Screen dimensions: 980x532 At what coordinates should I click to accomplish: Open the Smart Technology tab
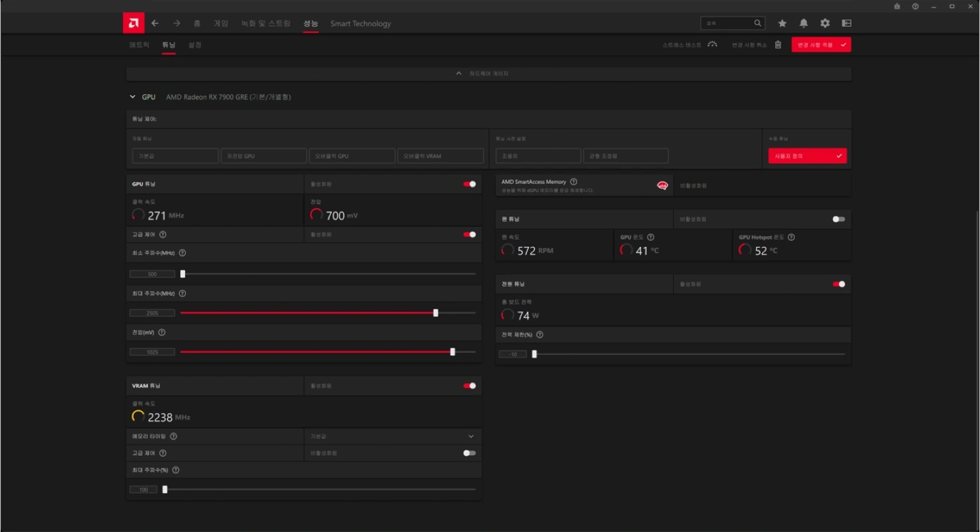[361, 23]
